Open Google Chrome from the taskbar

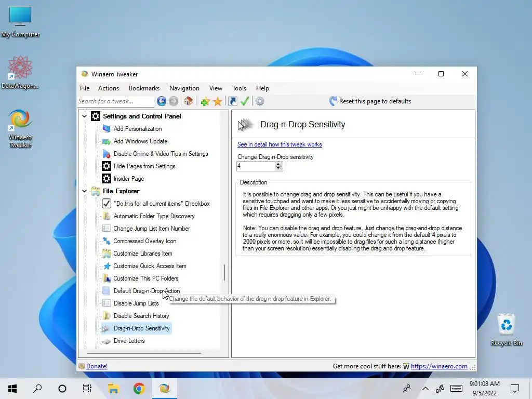point(139,389)
